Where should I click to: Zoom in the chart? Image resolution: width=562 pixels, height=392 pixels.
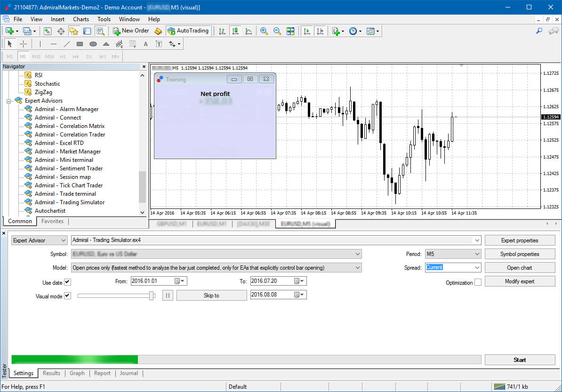point(264,31)
